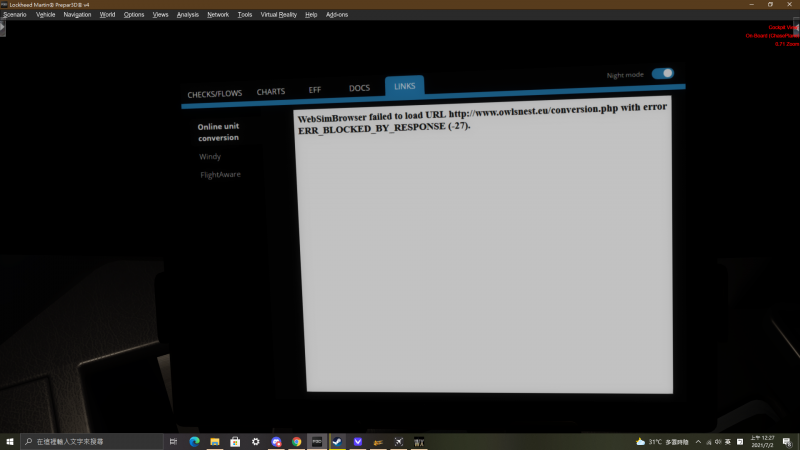800x450 pixels.
Task: Open the Online unit conversion link
Action: point(218,132)
